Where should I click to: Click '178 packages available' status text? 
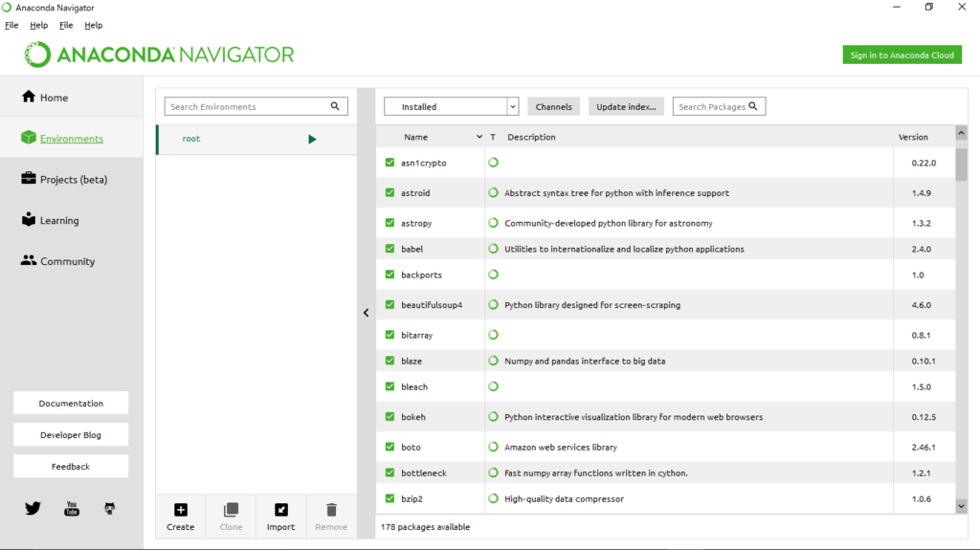pyautogui.click(x=425, y=527)
